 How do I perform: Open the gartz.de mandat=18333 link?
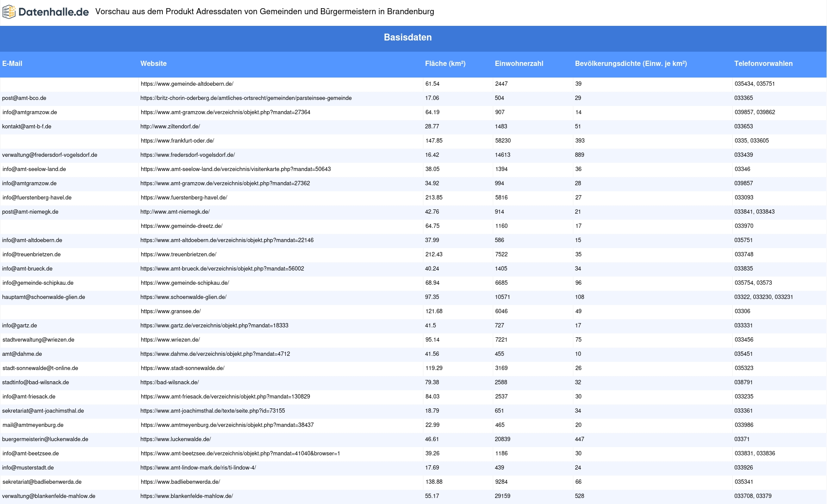(x=215, y=326)
